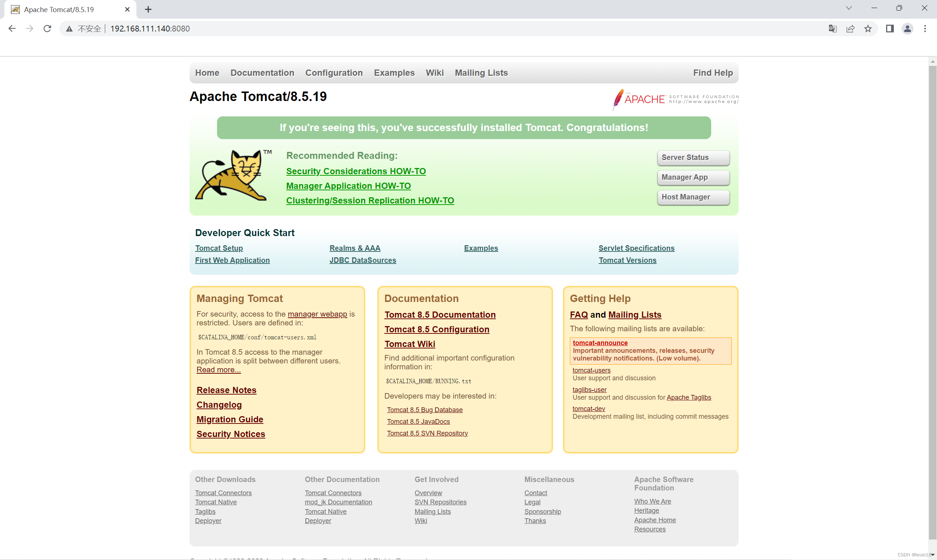Open the user profile icon
937x560 pixels.
coord(907,29)
